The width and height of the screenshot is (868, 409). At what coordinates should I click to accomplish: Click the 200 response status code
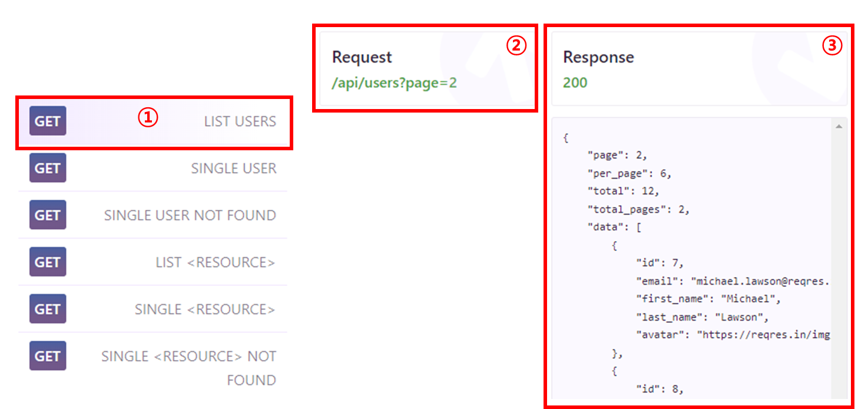(x=575, y=83)
